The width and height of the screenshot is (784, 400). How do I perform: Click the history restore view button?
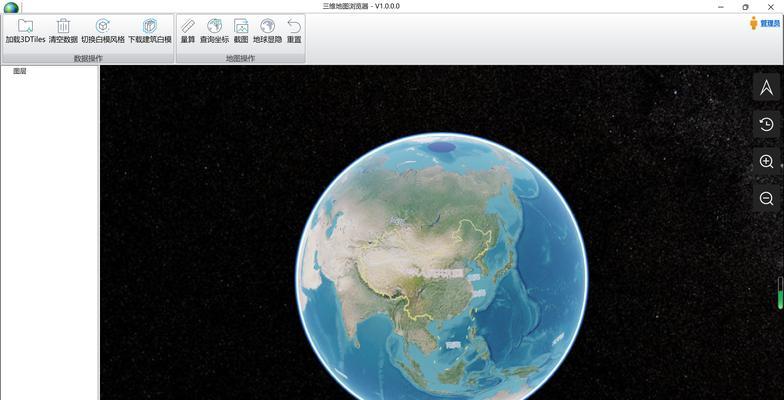[x=766, y=124]
